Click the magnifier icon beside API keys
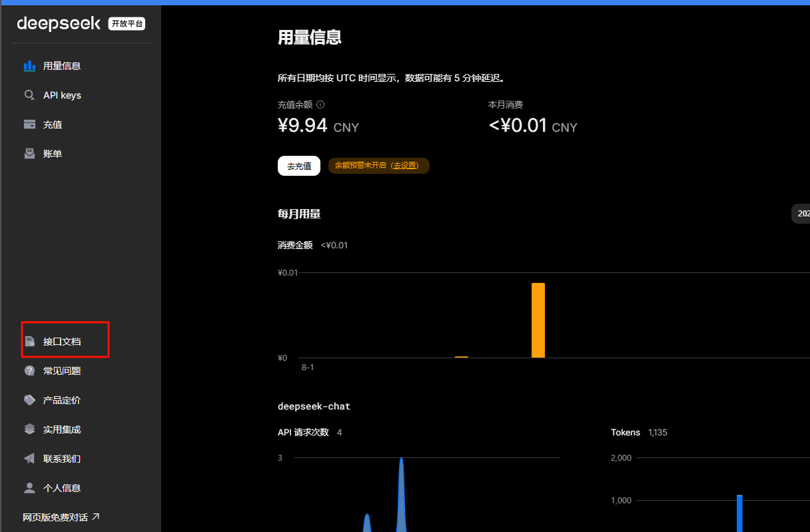The image size is (810, 532). click(x=29, y=95)
